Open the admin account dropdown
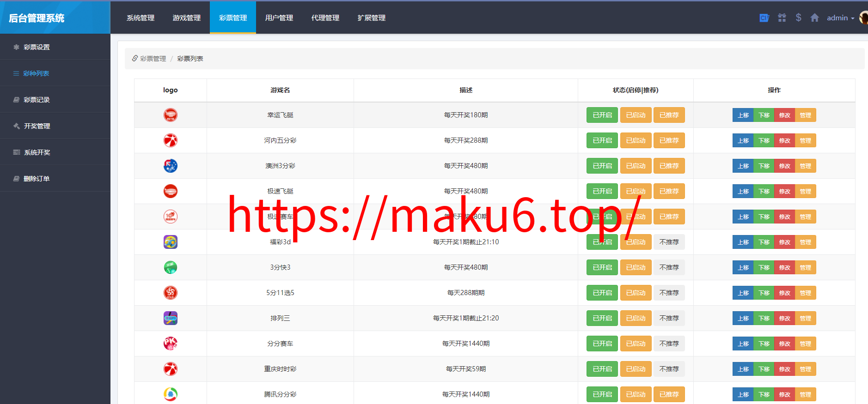Image resolution: width=868 pixels, height=404 pixels. [840, 18]
